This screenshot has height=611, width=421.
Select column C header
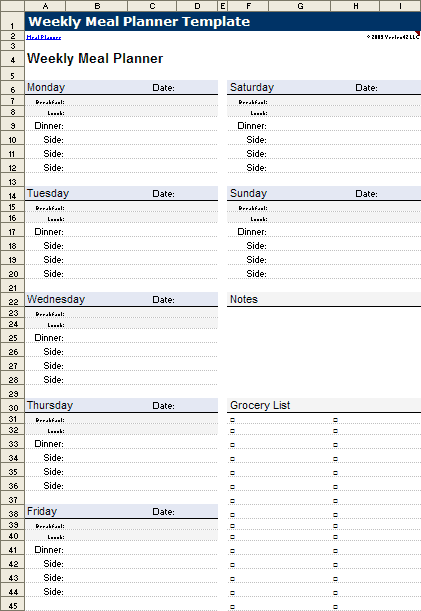[x=152, y=6]
